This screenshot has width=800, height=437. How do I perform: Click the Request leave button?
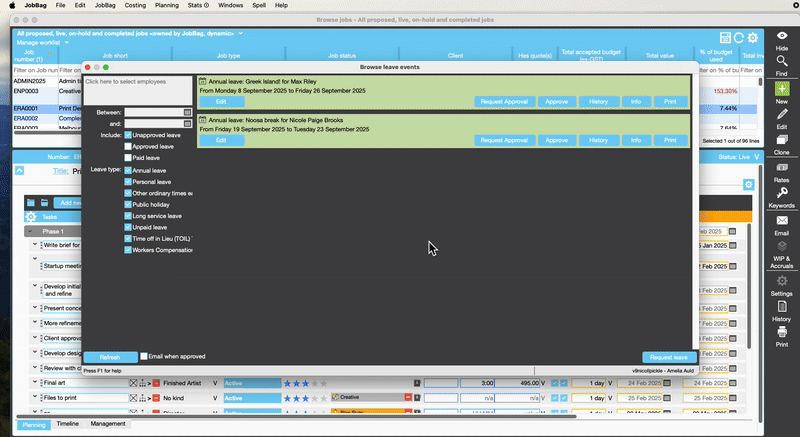669,357
